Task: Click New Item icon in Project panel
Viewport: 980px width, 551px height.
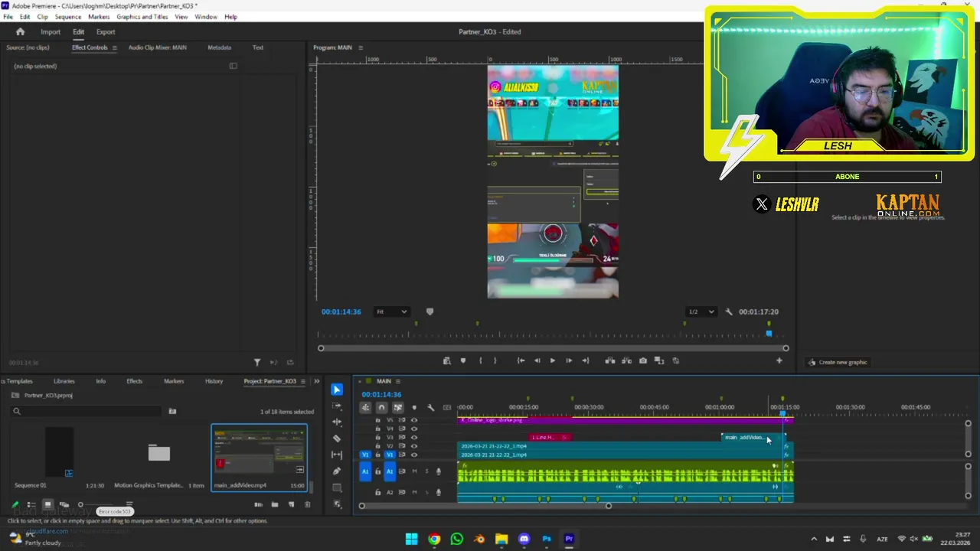Action: point(291,504)
